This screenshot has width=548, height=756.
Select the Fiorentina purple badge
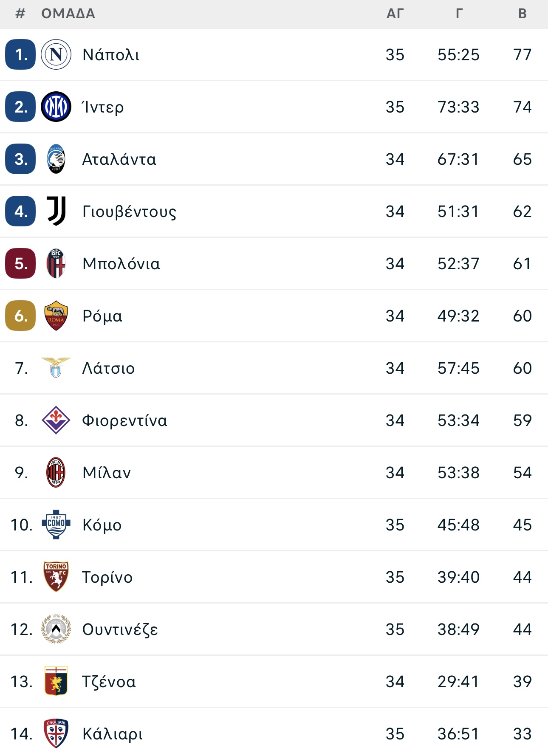pos(56,420)
